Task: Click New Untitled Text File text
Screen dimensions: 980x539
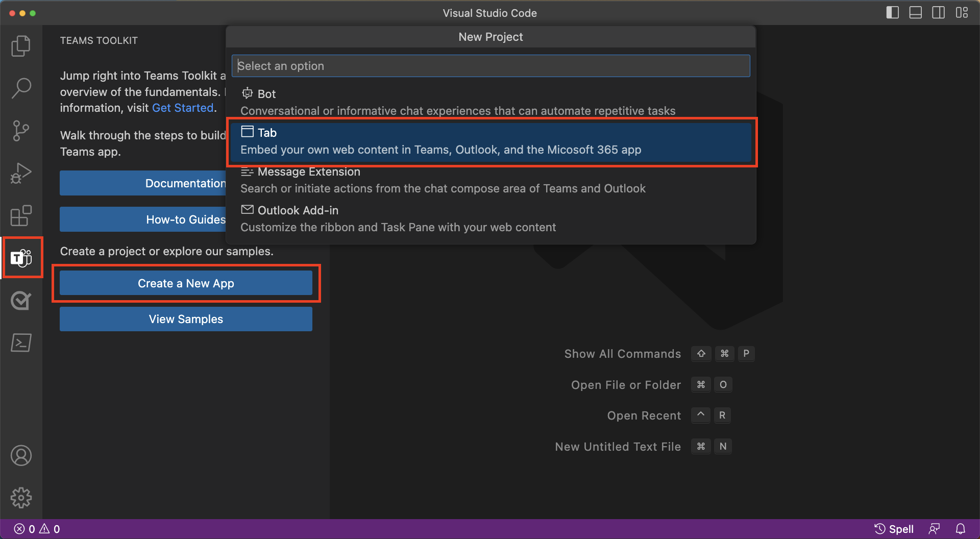Action: tap(618, 447)
